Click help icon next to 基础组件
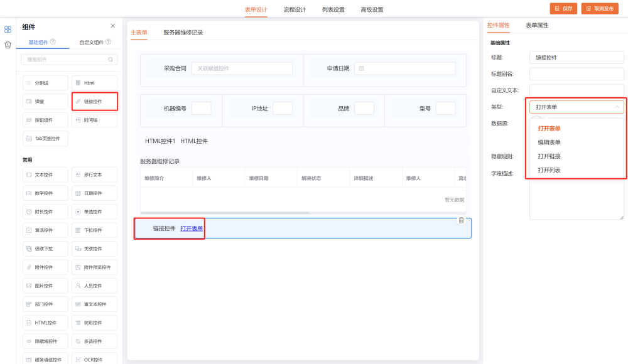 click(53, 42)
